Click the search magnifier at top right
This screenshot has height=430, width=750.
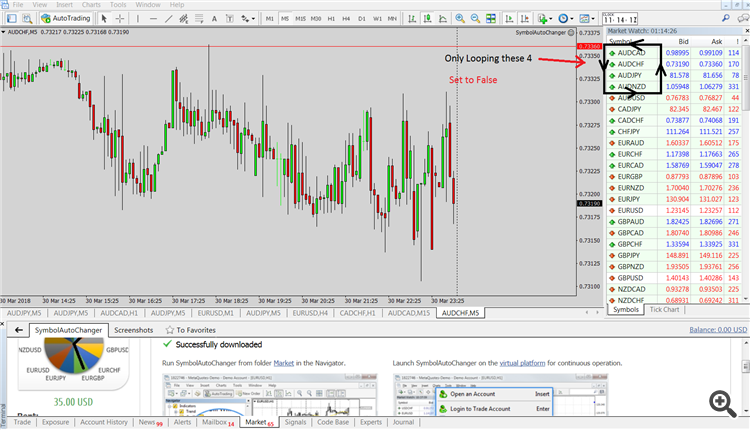726,18
